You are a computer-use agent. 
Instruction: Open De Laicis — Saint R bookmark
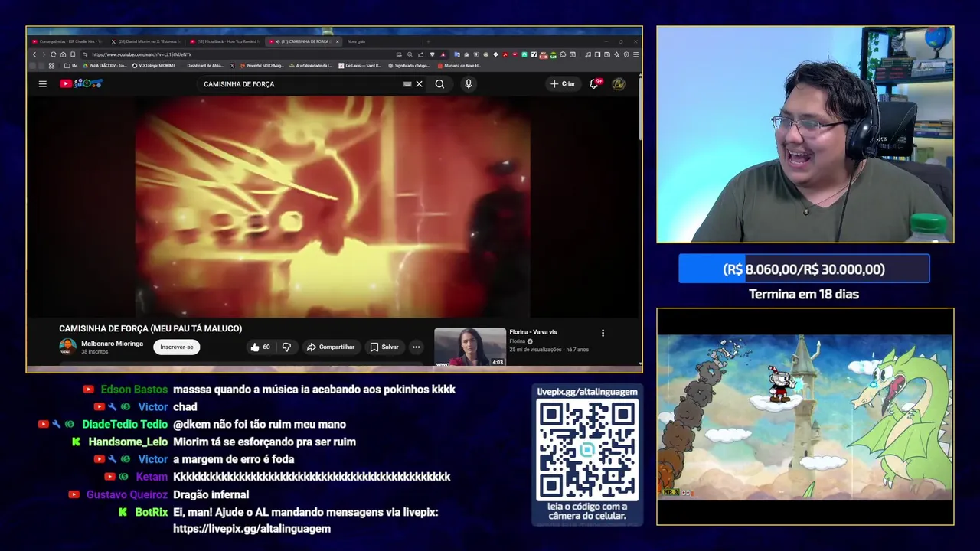359,66
